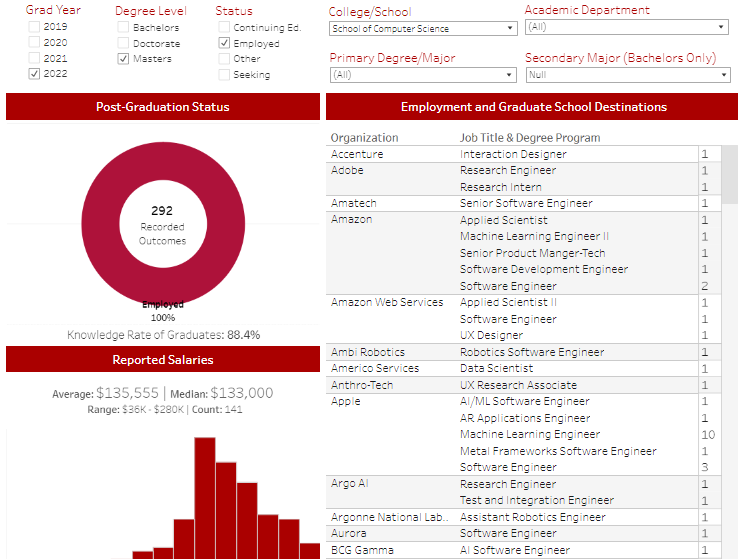746x559 pixels.
Task: Click Assistant Robotics Engineer job title
Action: 532,517
